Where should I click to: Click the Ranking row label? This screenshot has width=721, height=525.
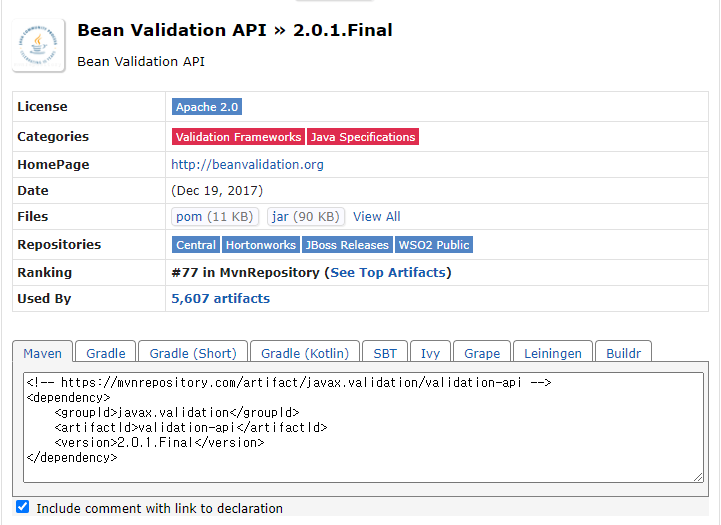coord(45,273)
